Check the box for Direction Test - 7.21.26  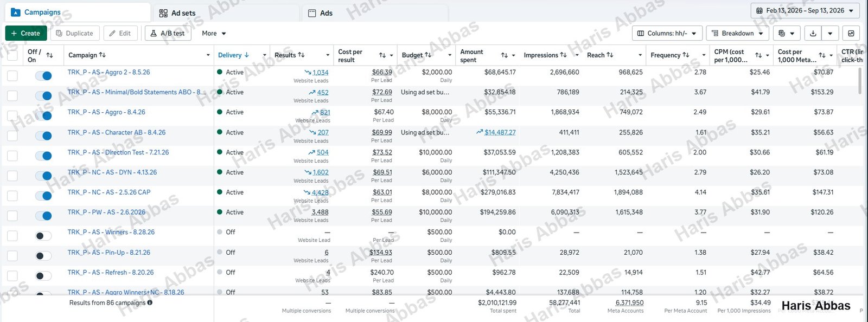click(12, 156)
